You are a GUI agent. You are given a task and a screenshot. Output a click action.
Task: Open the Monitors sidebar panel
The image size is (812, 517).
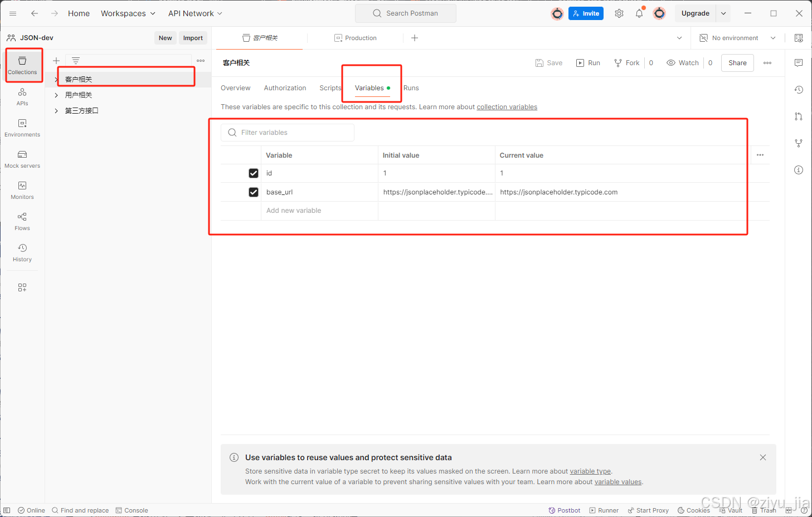pos(22,190)
